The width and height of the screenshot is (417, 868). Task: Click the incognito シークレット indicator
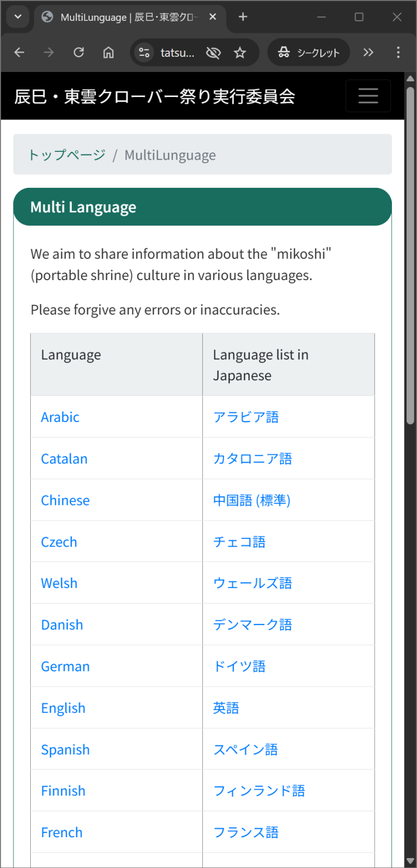(x=309, y=52)
